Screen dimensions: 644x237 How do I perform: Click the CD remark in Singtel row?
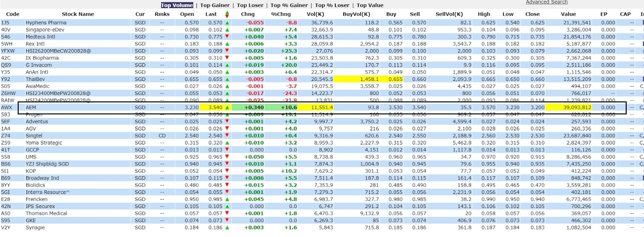[x=162, y=136]
